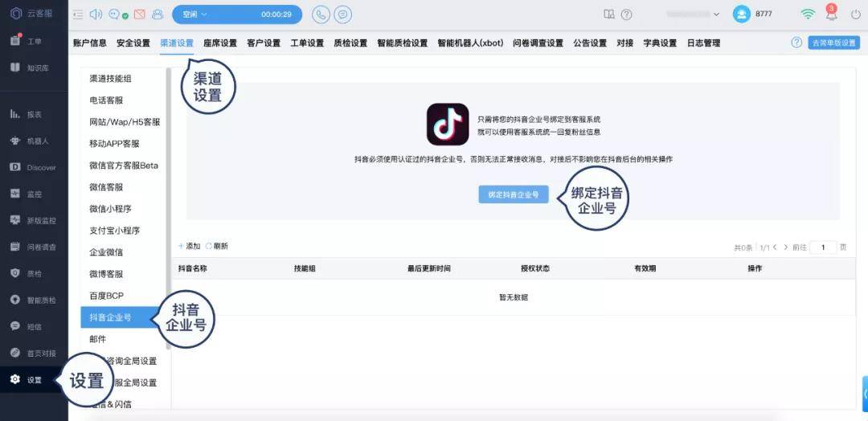Viewport: 868px width, 421px height.
Task: Click the channel list vertical scrollbar
Action: coord(168,209)
